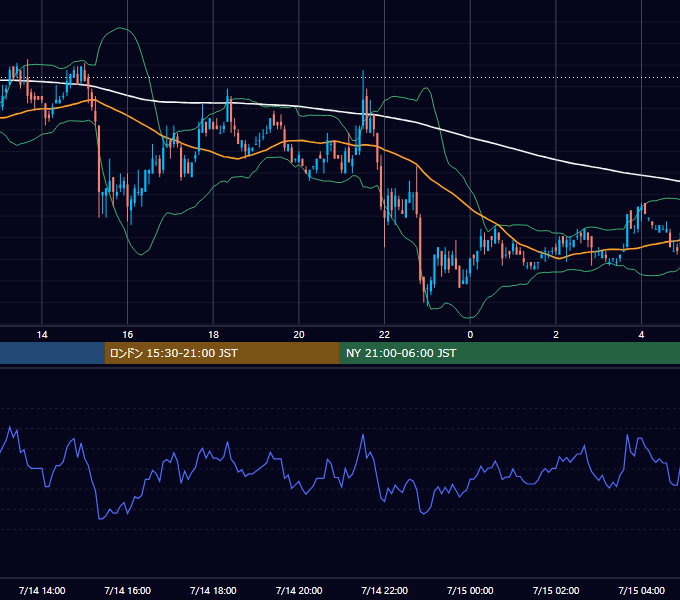Screen dimensions: 680x600
Task: Click the 7/15 00:00 time label
Action: click(x=470, y=590)
